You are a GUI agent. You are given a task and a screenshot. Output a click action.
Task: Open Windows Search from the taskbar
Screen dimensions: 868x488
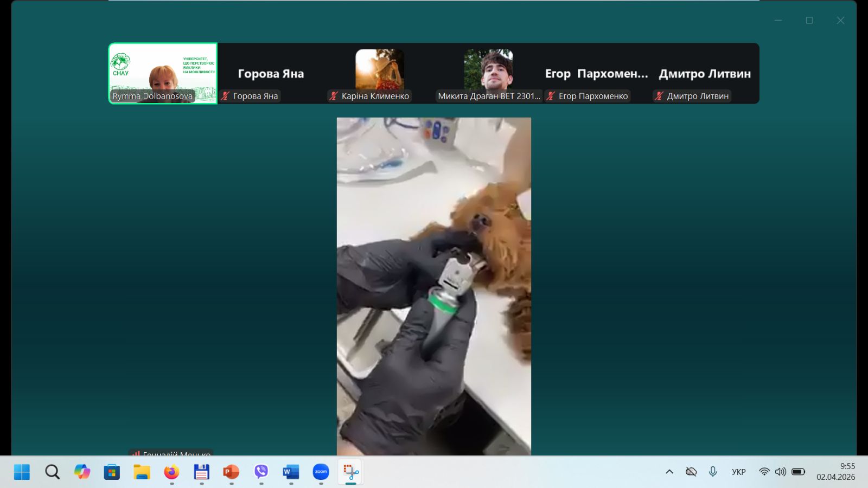[x=52, y=472]
